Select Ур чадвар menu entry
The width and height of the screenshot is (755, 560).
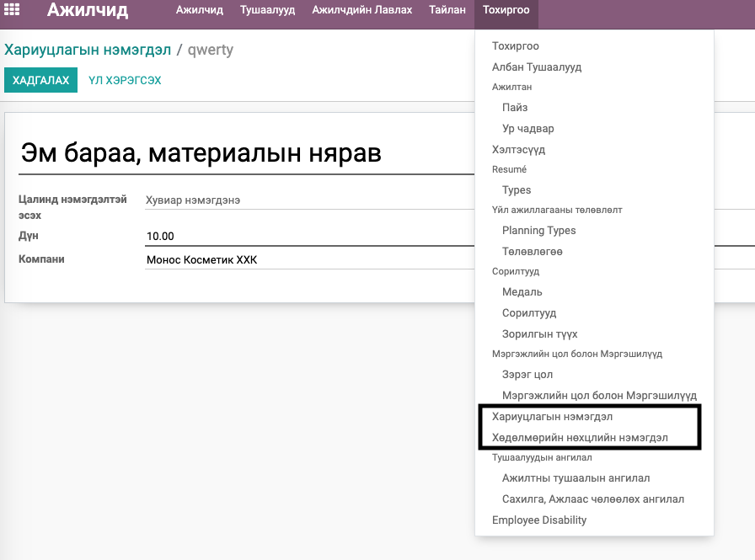pyautogui.click(x=527, y=129)
